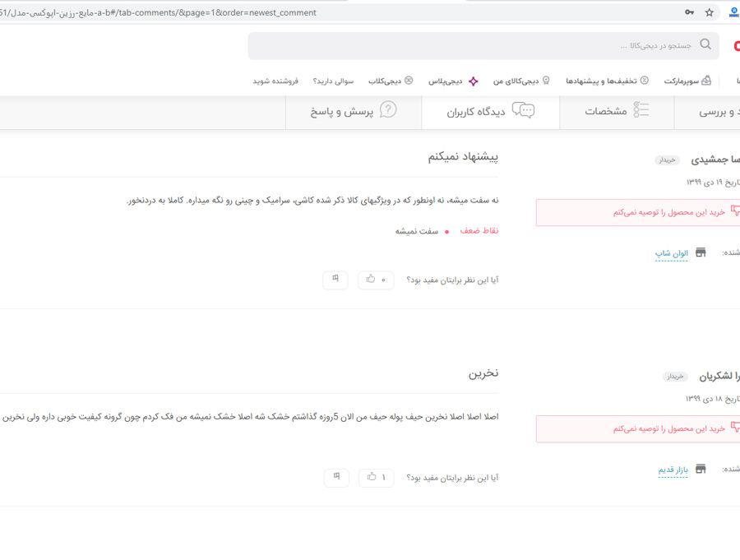740x560 pixels.
Task: Click the نقاط ضعف label
Action: (479, 230)
